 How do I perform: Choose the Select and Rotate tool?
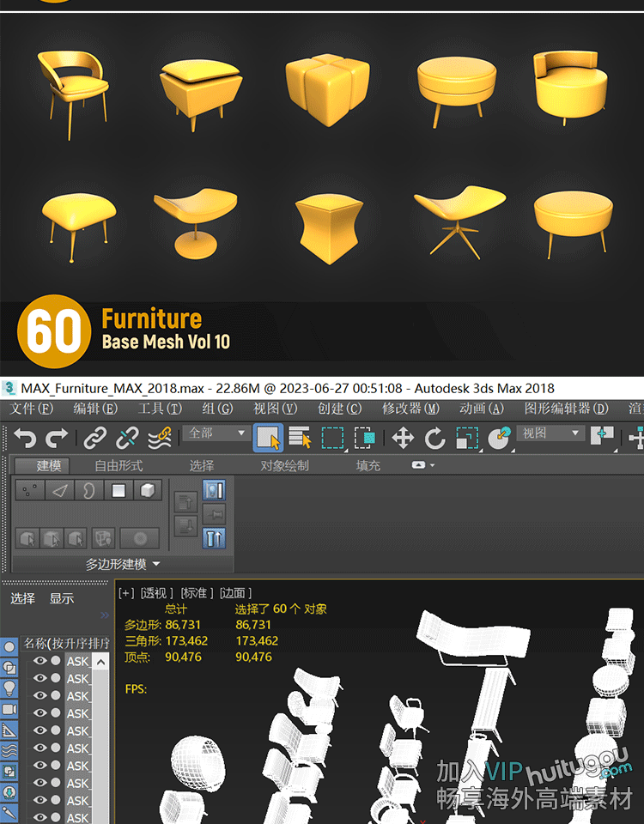(435, 438)
